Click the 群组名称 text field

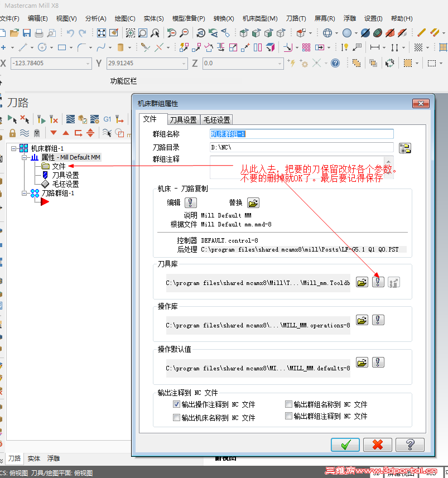[x=302, y=134]
